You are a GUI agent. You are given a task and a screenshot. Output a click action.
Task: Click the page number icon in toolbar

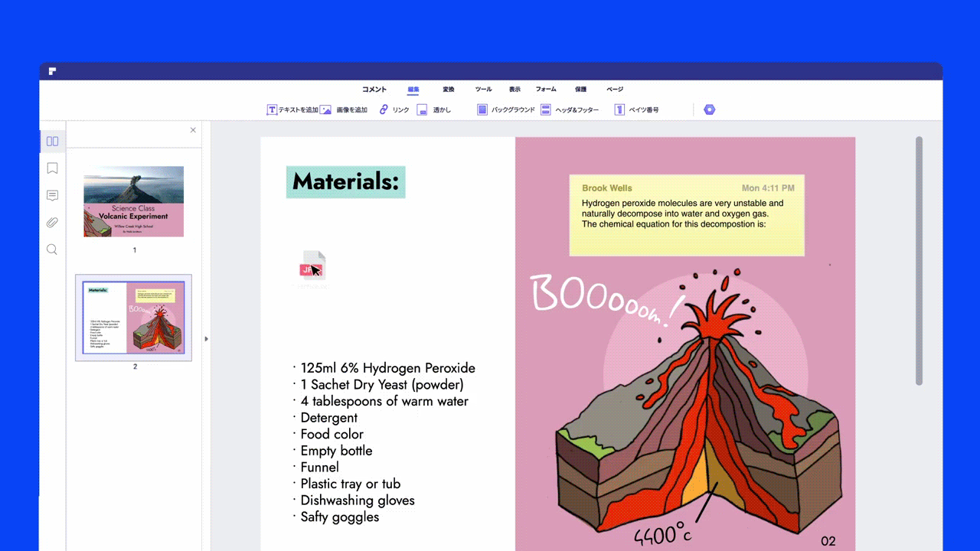(619, 110)
